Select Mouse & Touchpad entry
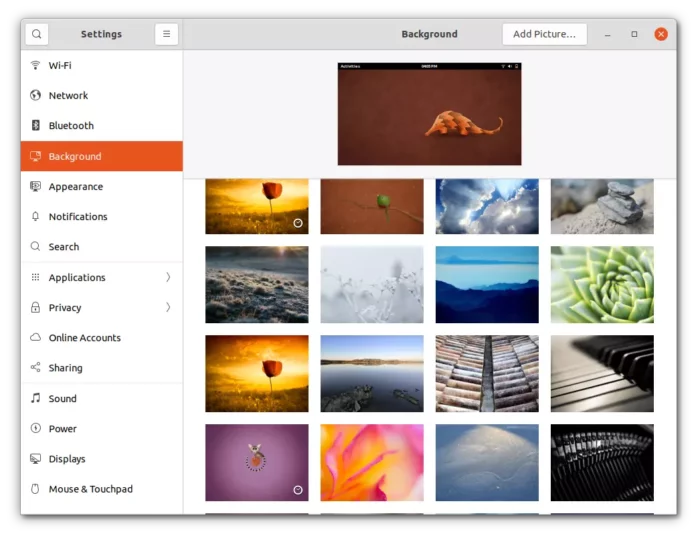The height and width of the screenshot is (540, 700). coord(102,489)
